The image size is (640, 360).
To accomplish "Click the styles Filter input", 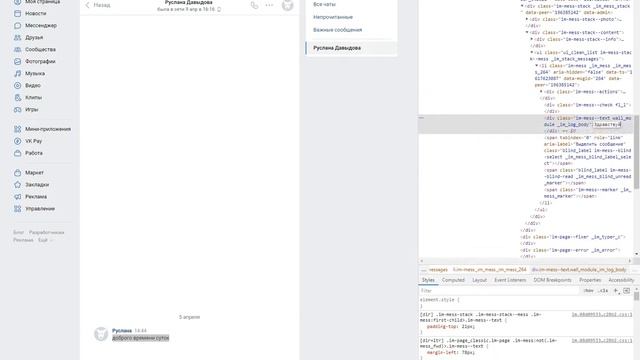I will 499,291.
